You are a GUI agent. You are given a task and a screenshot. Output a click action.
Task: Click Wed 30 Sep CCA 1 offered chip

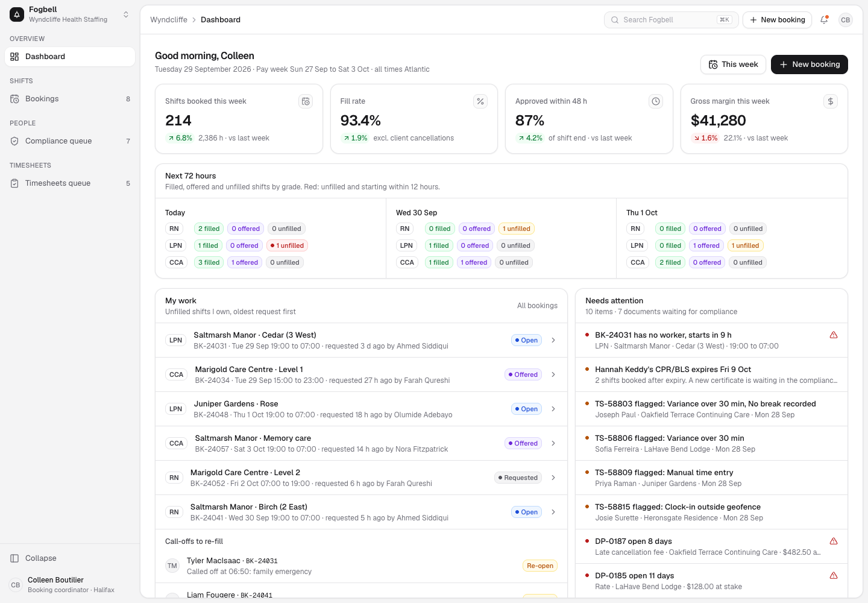pyautogui.click(x=474, y=262)
